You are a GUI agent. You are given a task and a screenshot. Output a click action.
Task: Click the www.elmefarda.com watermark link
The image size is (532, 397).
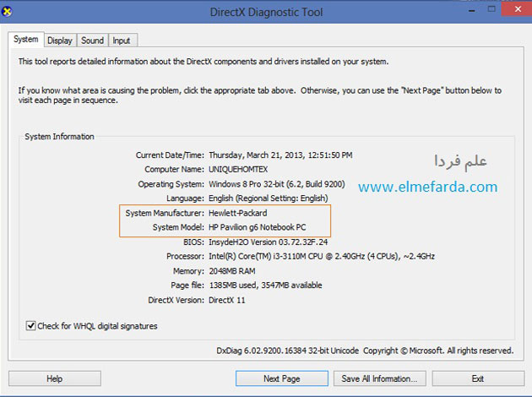(428, 187)
